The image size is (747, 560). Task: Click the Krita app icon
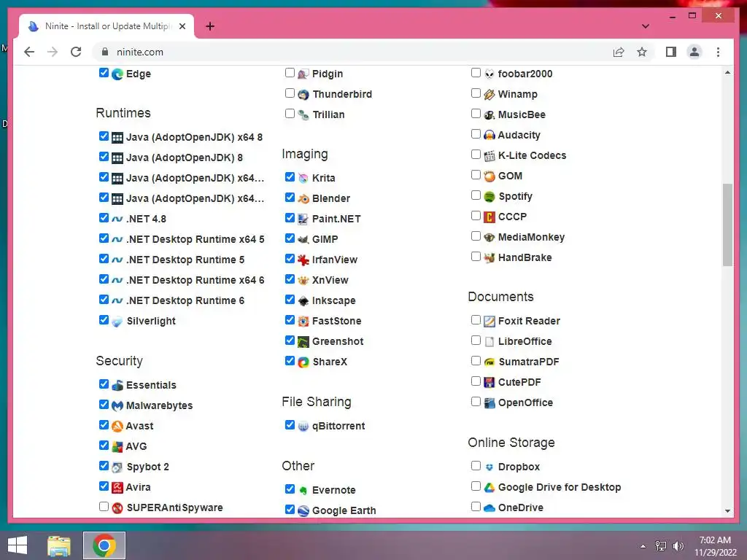pyautogui.click(x=303, y=179)
